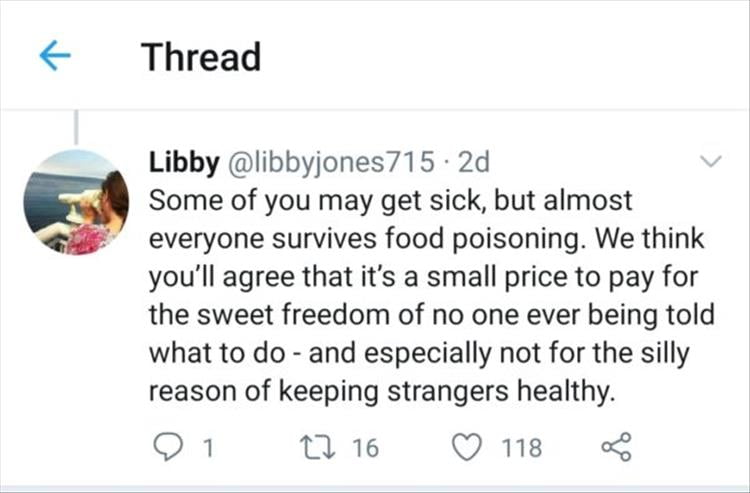This screenshot has height=493, width=750.
Task: Click the retweet count "16"
Action: pyautogui.click(x=365, y=448)
